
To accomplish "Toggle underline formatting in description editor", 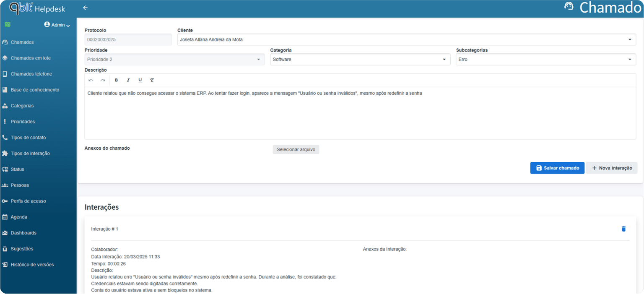I will [140, 80].
